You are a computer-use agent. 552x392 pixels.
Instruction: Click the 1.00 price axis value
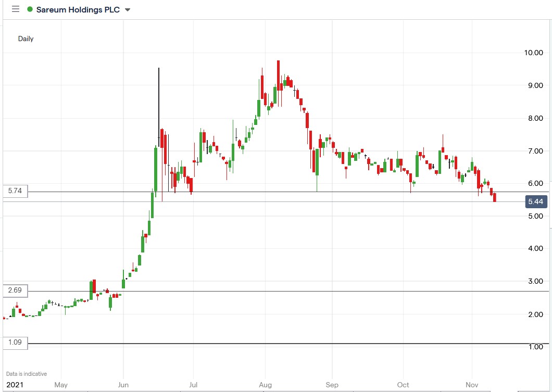[535, 347]
